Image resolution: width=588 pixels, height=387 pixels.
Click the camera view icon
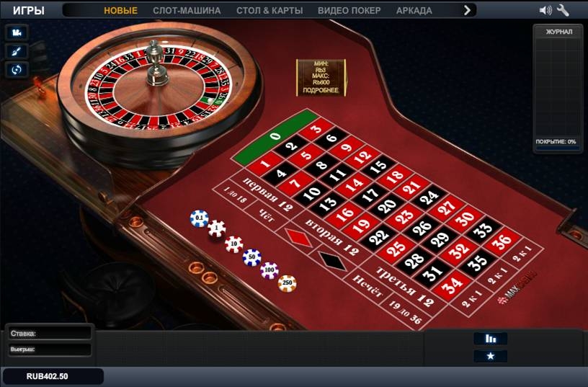click(17, 32)
